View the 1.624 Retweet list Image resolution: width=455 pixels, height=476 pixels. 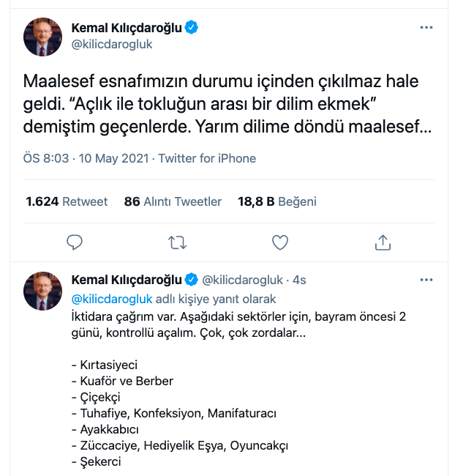(67, 201)
